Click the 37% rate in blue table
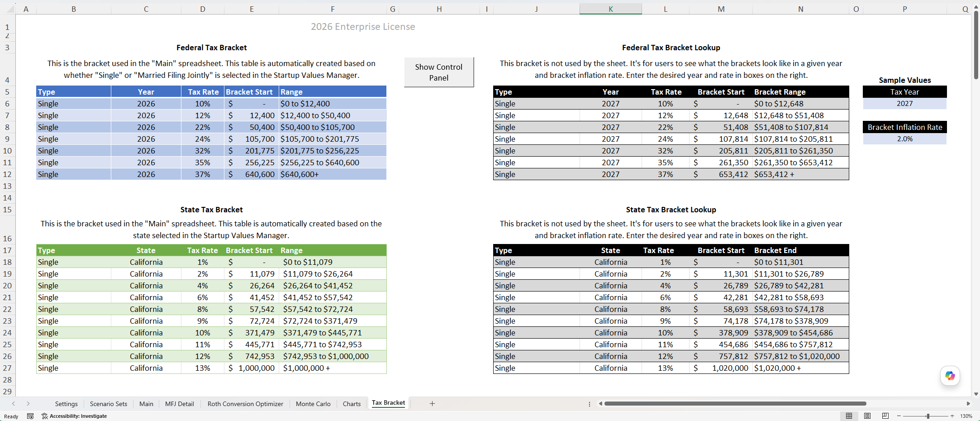Image resolution: width=980 pixels, height=421 pixels. [202, 174]
